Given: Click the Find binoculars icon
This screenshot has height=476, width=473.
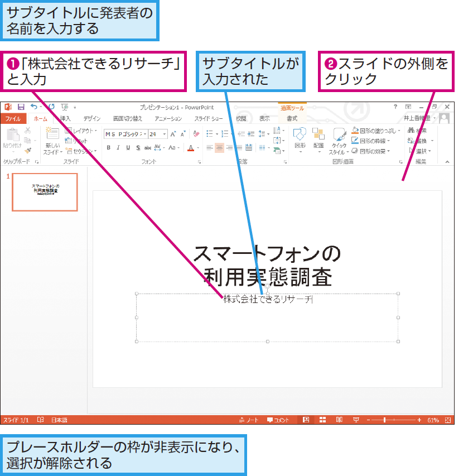Looking at the screenshot, I should [x=411, y=131].
